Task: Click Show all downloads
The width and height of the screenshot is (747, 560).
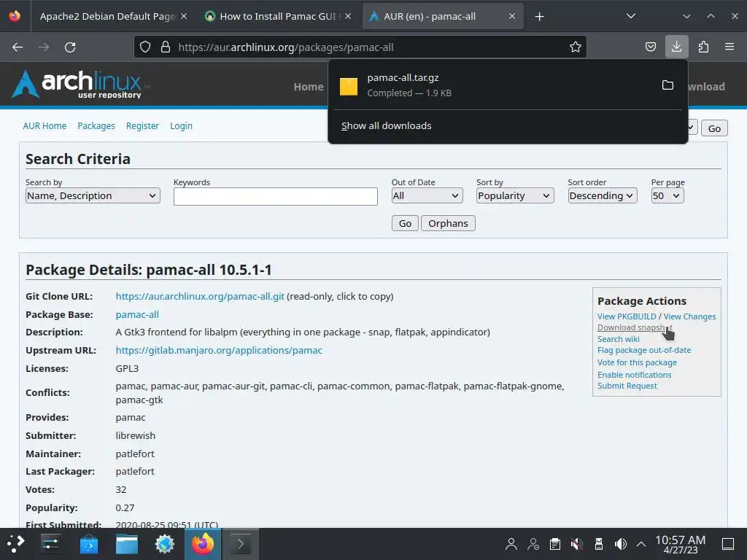Action: (387, 125)
